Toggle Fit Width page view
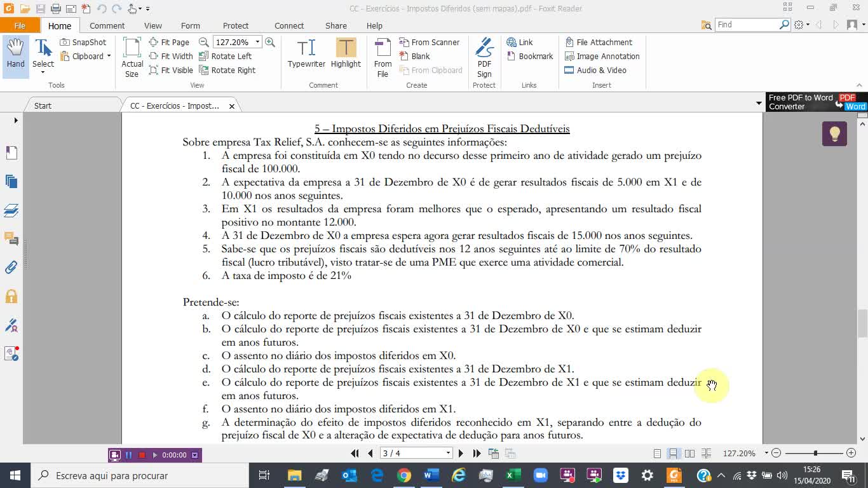 tap(171, 56)
